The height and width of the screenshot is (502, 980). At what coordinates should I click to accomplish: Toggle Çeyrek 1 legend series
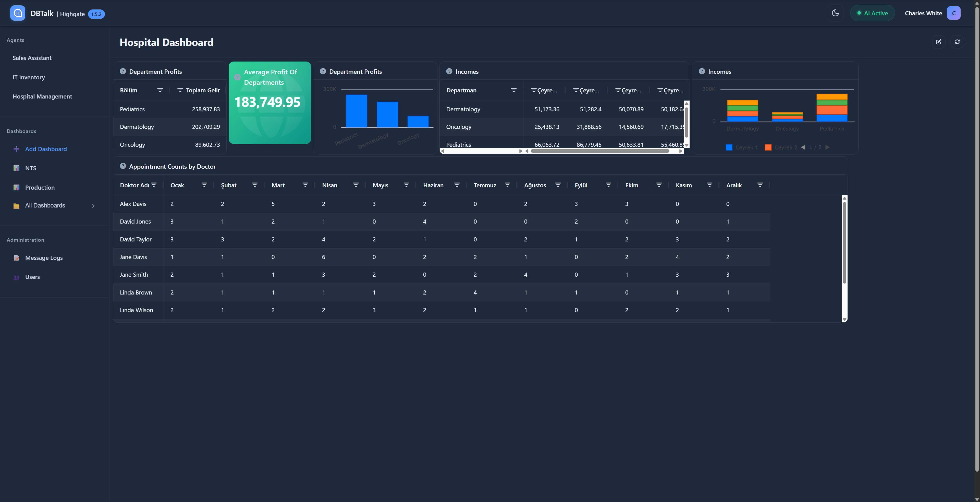[x=741, y=148]
